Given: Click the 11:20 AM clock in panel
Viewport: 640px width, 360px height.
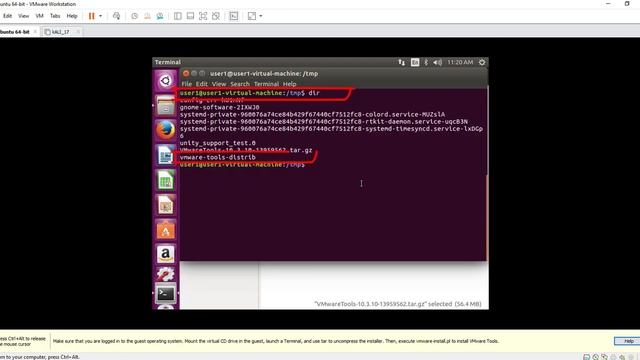Looking at the screenshot, I should pos(460,62).
